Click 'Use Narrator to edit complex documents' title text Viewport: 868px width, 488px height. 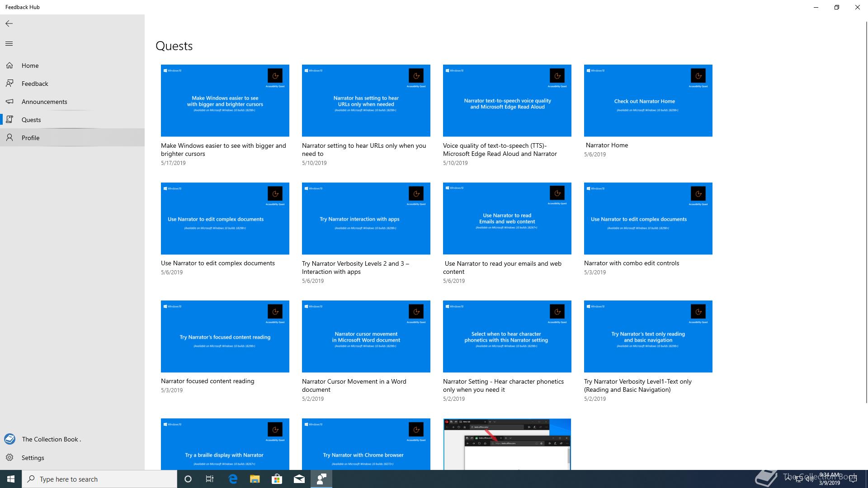coord(218,263)
